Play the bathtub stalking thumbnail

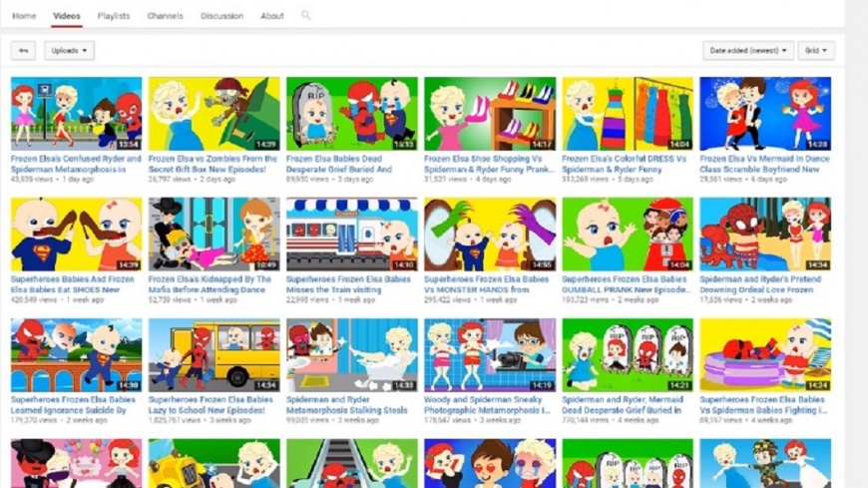pyautogui.click(x=351, y=354)
